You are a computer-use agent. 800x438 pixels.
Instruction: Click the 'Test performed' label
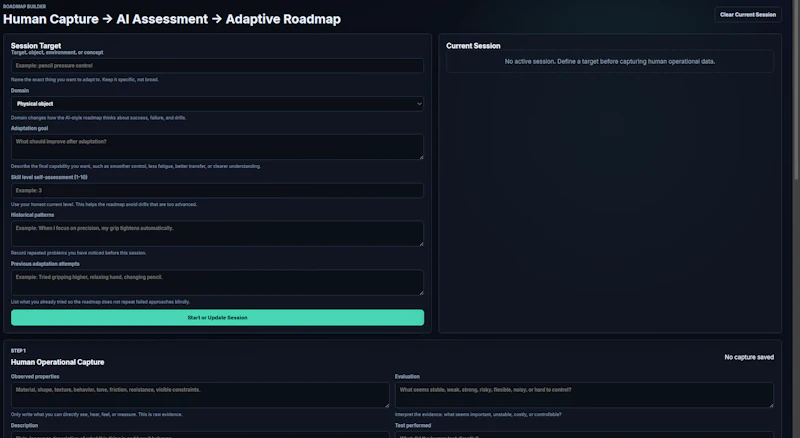[x=413, y=425]
